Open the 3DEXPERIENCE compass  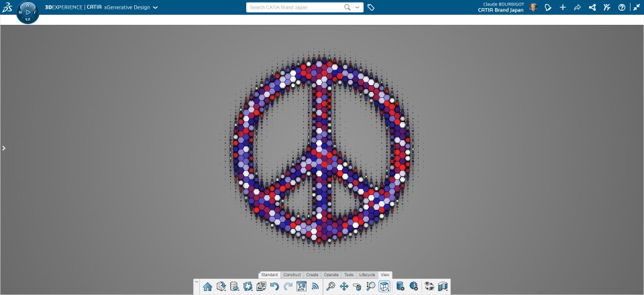tap(28, 12)
